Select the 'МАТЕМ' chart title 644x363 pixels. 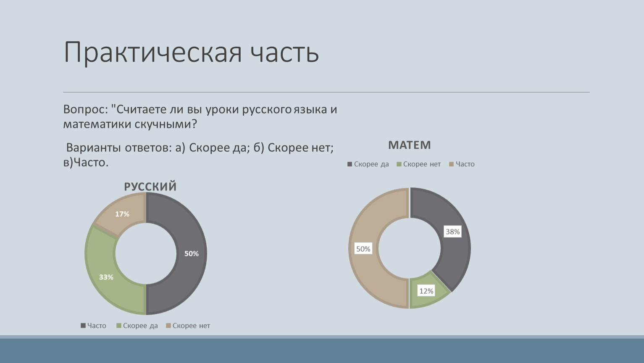pyautogui.click(x=409, y=145)
